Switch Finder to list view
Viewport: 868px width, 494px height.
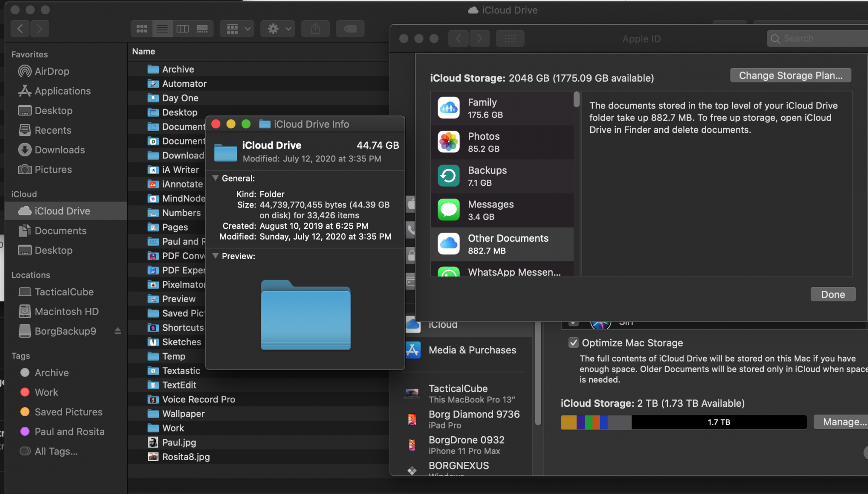[x=162, y=29]
